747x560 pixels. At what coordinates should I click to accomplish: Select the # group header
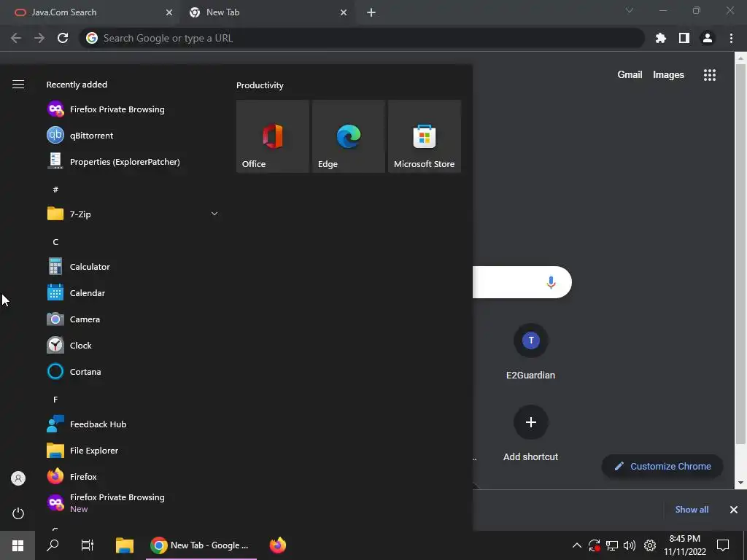[x=55, y=190]
